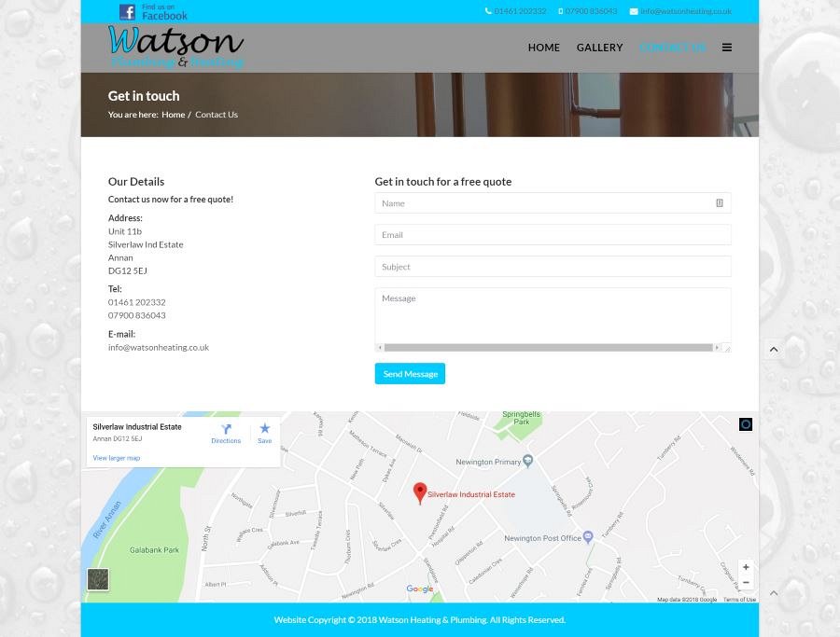
Task: Click the horizontal scrollbar in the Message box
Action: (548, 348)
